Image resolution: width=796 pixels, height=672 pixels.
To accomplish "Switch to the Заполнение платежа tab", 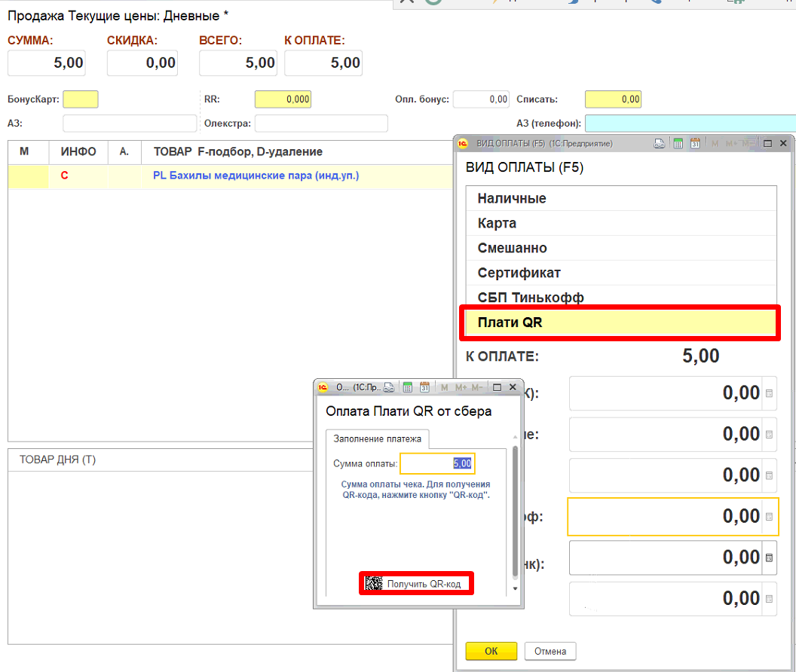I will pos(378,438).
